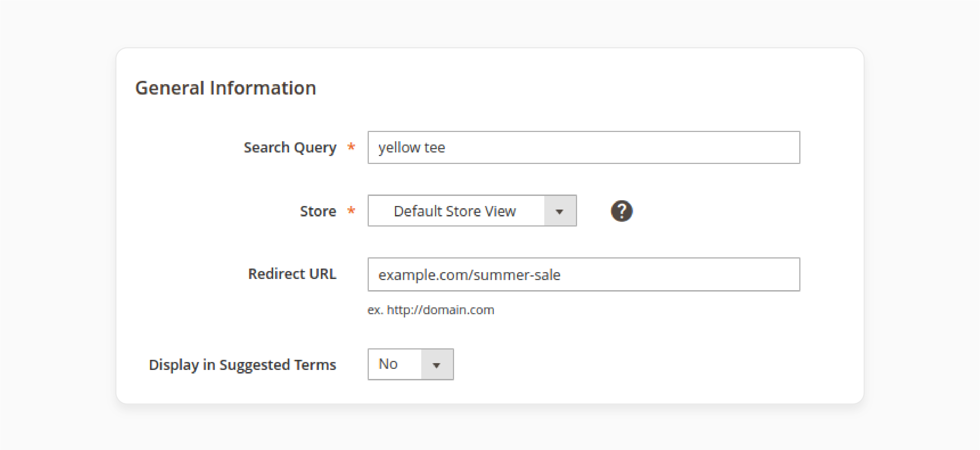980x450 pixels.
Task: Click the Search Query label
Action: pos(290,148)
